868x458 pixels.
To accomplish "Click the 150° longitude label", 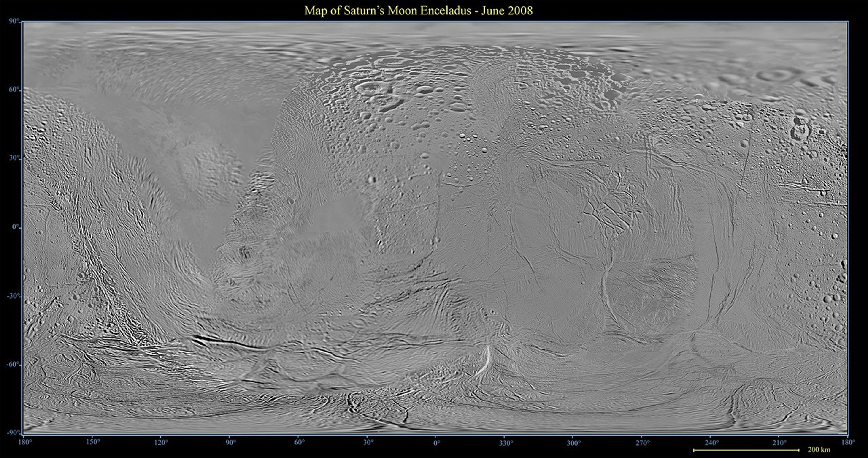I will pos(93,442).
